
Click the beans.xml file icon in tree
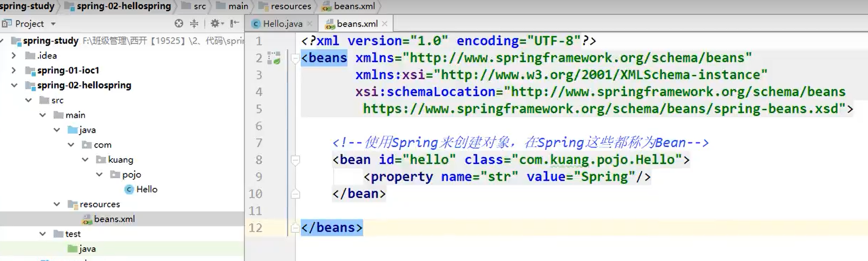(87, 219)
